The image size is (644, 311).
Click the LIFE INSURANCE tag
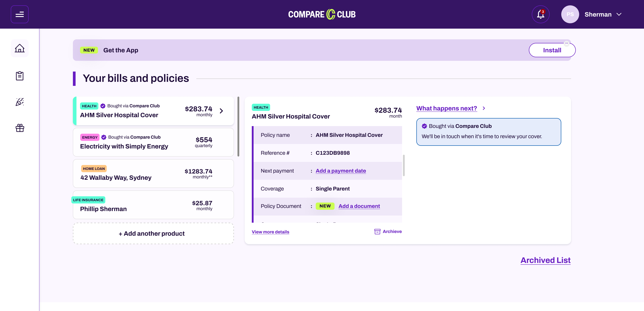[88, 200]
